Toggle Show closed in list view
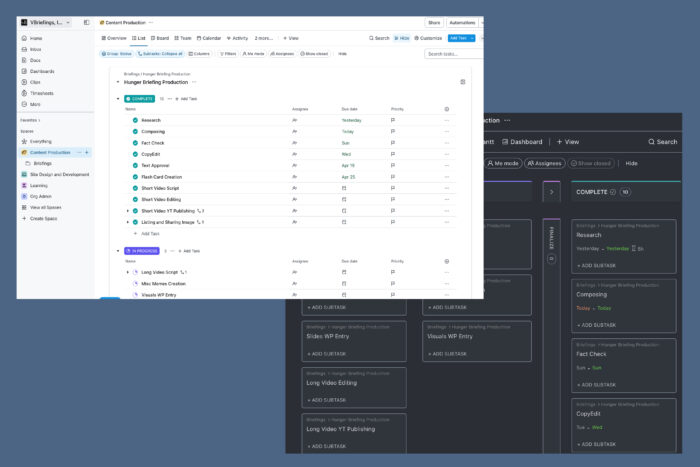Screen dimensions: 700x467 [x=312, y=54]
